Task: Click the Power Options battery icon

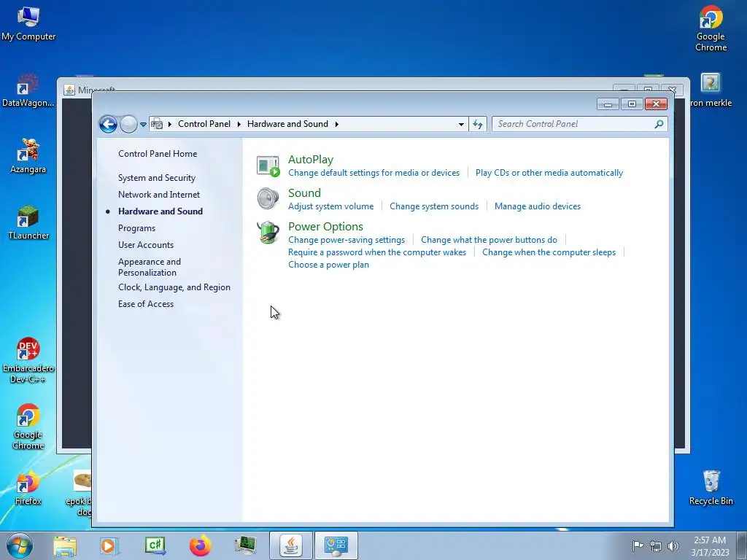Action: pyautogui.click(x=268, y=233)
